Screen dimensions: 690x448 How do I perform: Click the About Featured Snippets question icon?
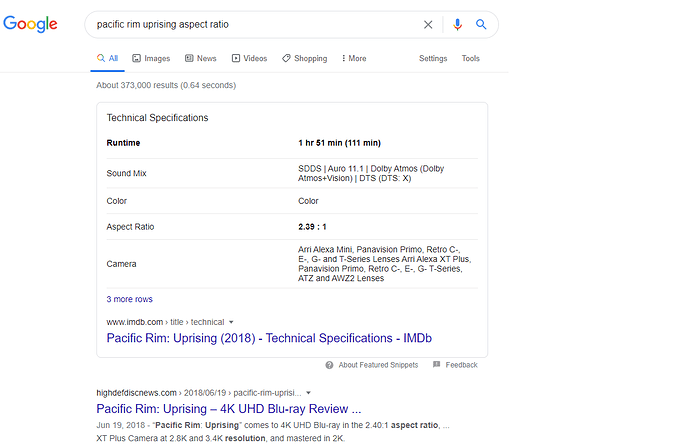click(329, 365)
